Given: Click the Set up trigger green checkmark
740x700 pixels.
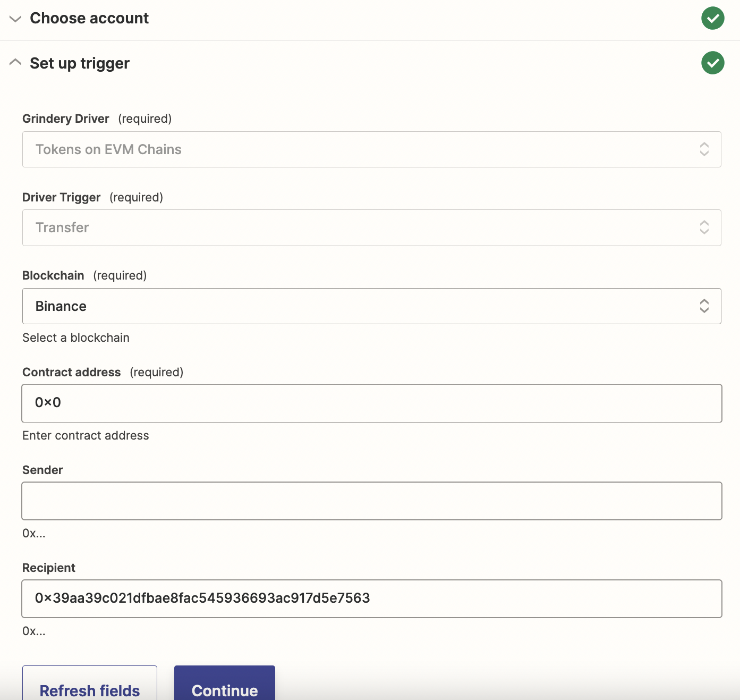Looking at the screenshot, I should point(712,63).
